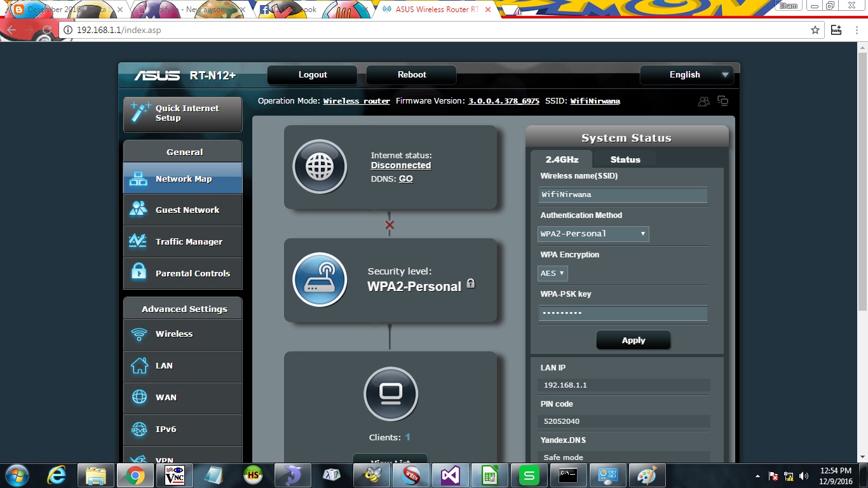Click the WPA-PSK key field

pos(623,313)
